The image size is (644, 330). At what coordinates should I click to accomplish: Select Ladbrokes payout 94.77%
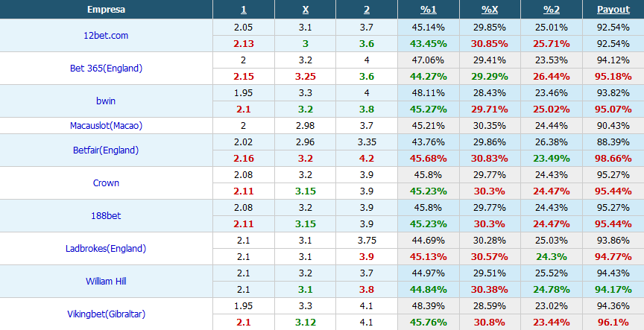613,257
